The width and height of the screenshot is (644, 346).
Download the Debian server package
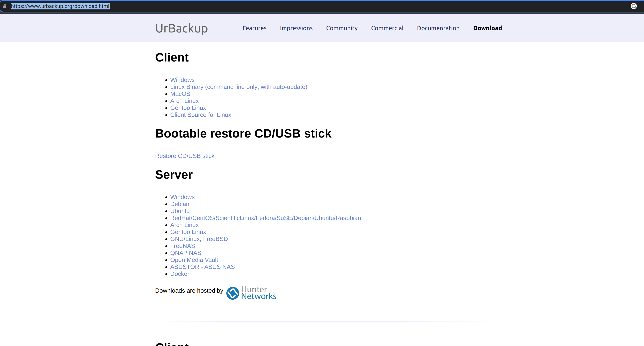179,204
